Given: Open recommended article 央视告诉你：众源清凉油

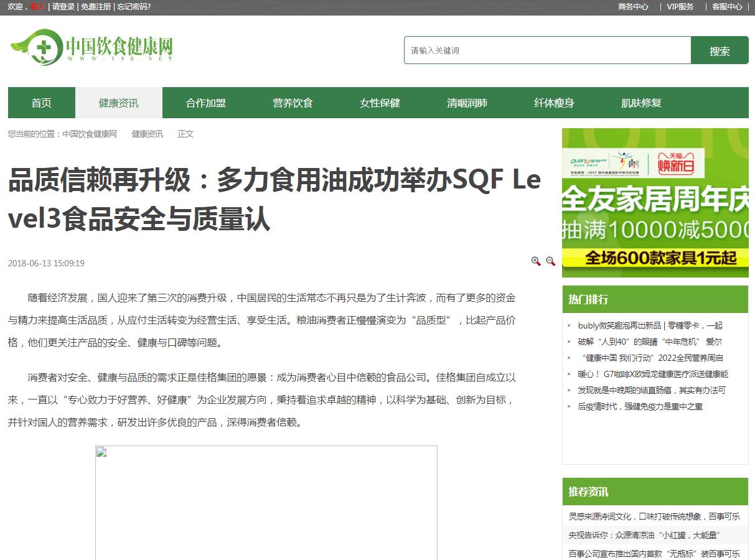Looking at the screenshot, I should (644, 535).
